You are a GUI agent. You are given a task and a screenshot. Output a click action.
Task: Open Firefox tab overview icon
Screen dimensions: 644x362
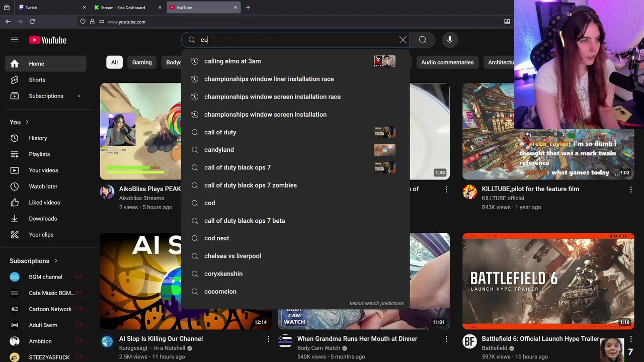coord(7,8)
